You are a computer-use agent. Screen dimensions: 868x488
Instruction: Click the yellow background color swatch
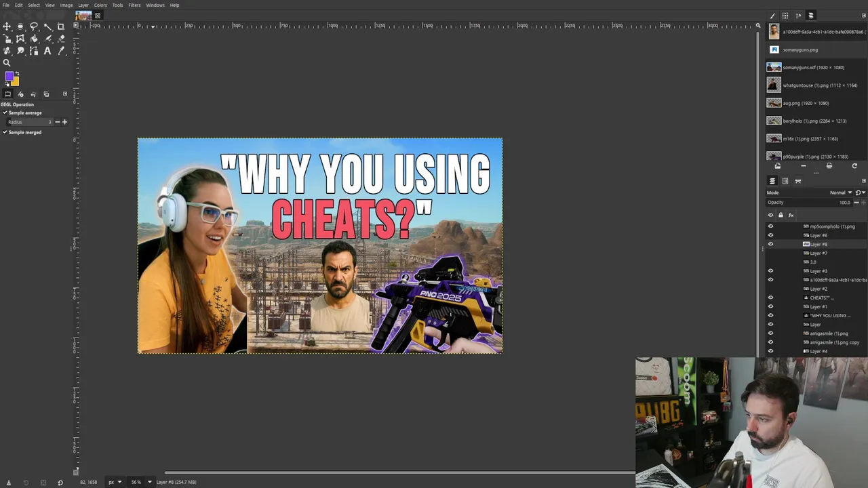[15, 82]
